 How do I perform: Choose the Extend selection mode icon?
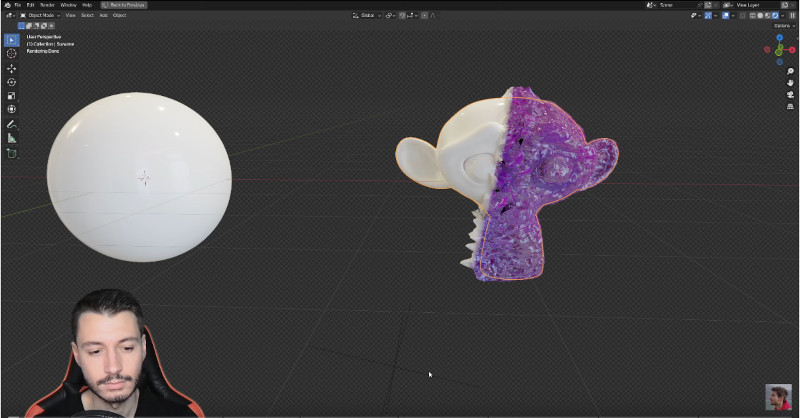coord(29,26)
